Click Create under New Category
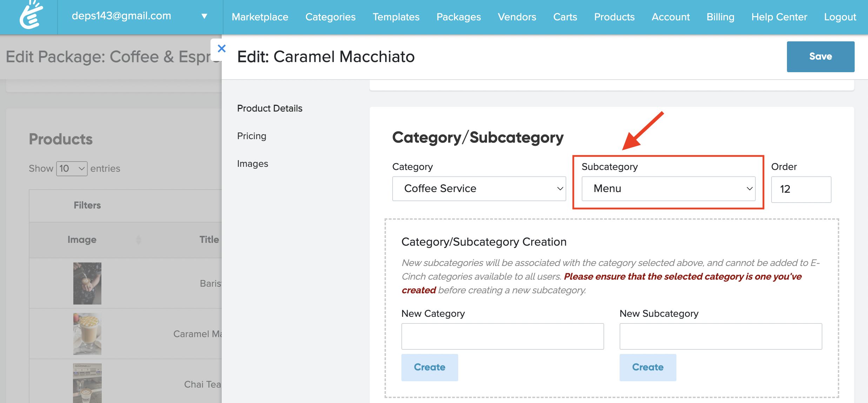 pos(429,367)
